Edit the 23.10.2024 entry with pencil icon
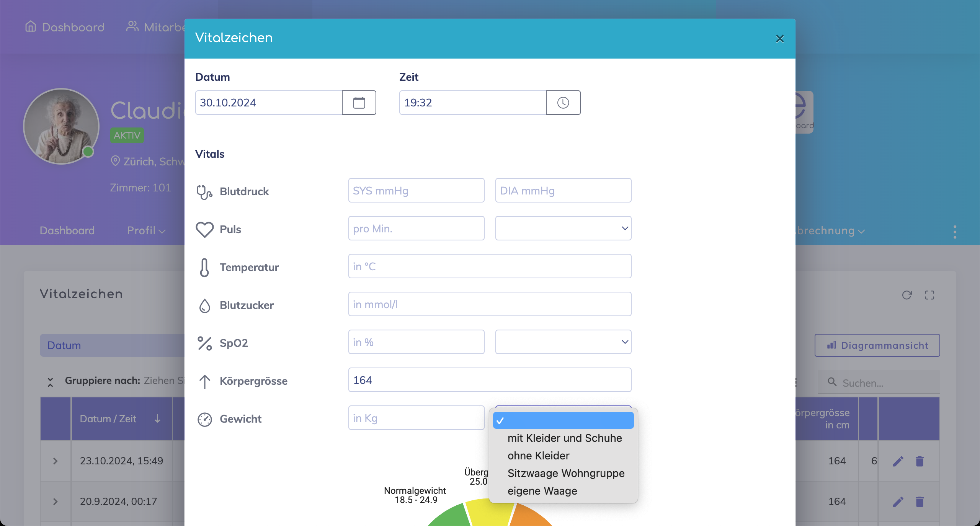The width and height of the screenshot is (980, 526). click(x=898, y=461)
